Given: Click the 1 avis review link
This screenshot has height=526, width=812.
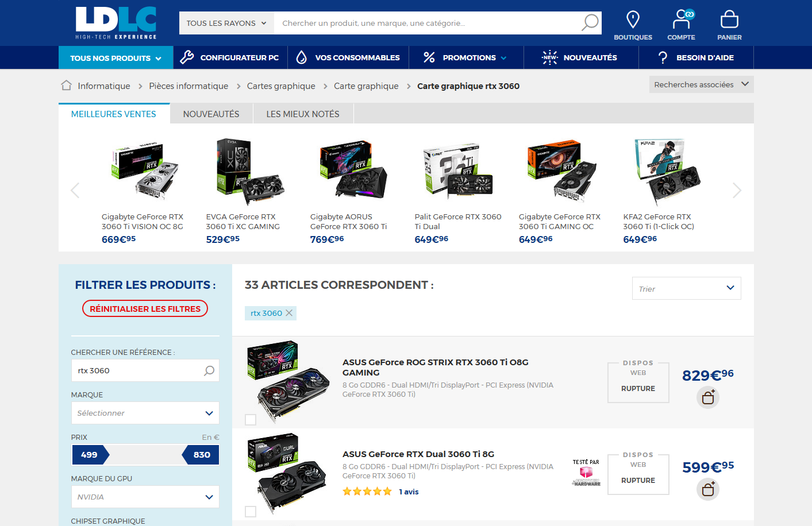Looking at the screenshot, I should pos(409,492).
